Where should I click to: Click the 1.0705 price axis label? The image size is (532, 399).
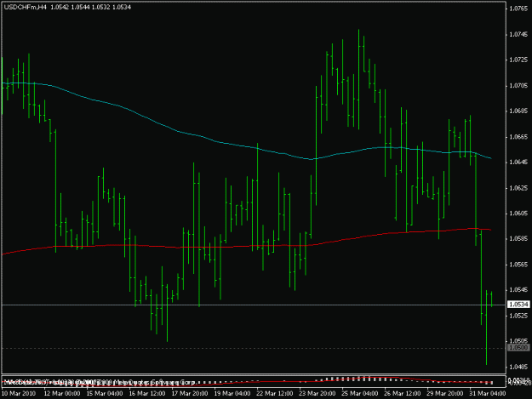coord(518,85)
